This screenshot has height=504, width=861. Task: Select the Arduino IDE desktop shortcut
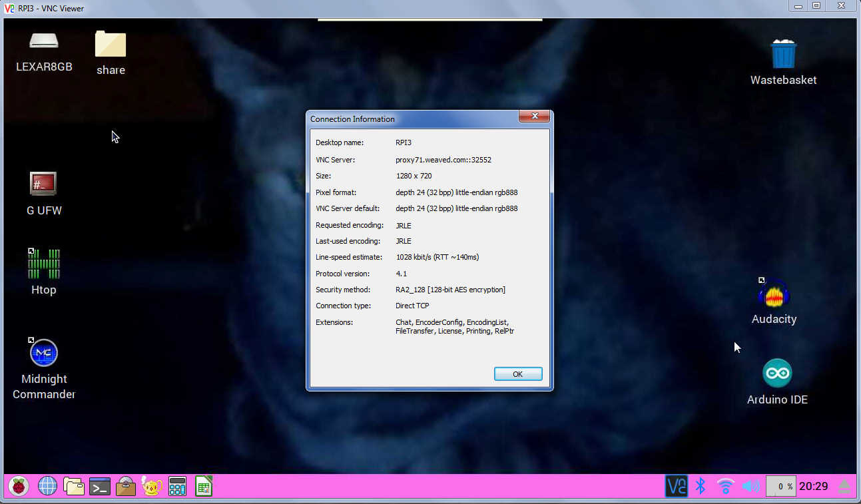(x=777, y=374)
